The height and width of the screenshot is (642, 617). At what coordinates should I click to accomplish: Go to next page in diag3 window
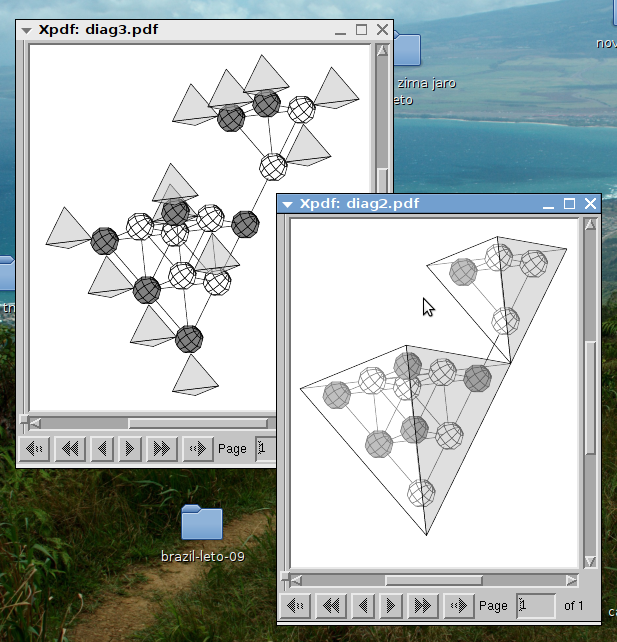pos(130,449)
